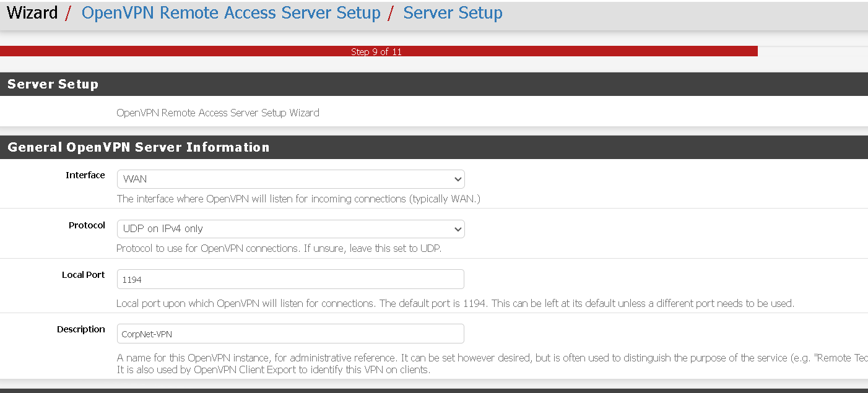Click the Local Port label text
Viewport: 868px width, 393px height.
(x=83, y=275)
